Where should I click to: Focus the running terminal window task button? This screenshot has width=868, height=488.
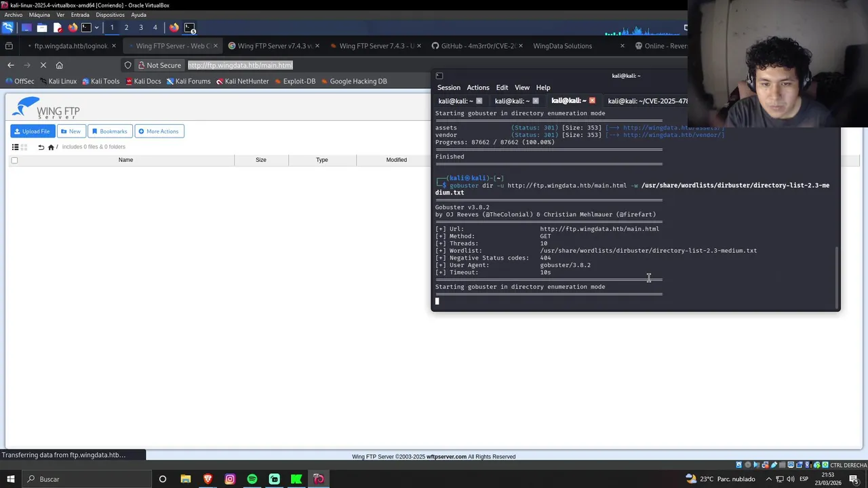click(x=190, y=28)
